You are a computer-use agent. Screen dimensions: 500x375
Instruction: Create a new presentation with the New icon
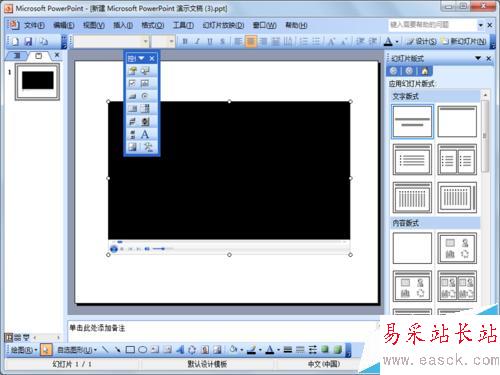coord(15,41)
